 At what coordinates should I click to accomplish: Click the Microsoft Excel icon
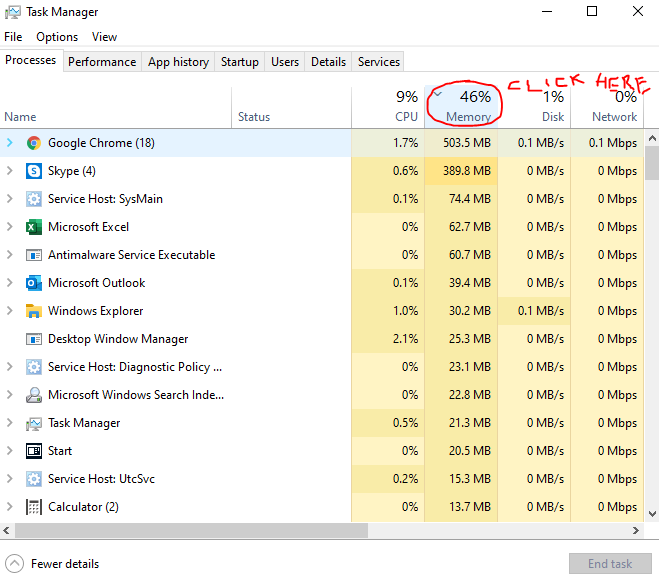click(x=34, y=227)
